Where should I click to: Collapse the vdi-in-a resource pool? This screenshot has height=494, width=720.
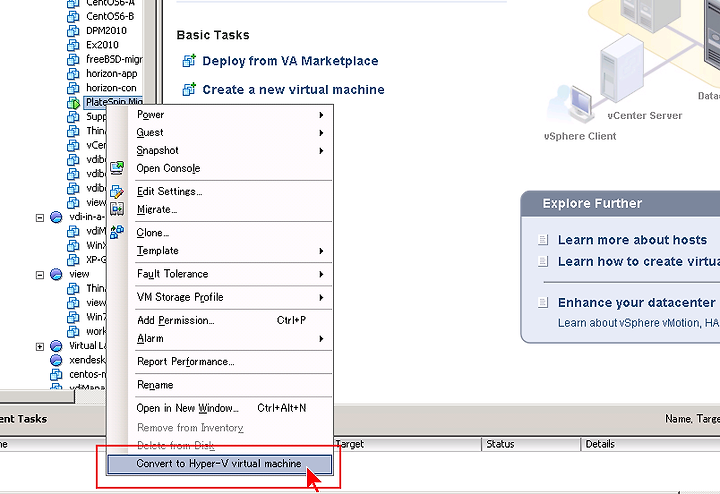point(40,218)
